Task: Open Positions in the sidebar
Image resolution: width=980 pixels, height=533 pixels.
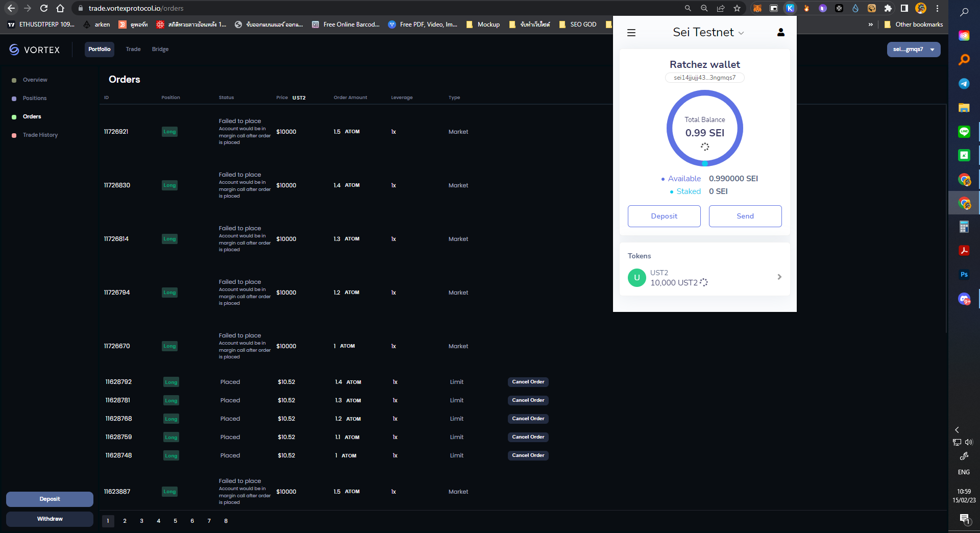Action: coord(35,99)
